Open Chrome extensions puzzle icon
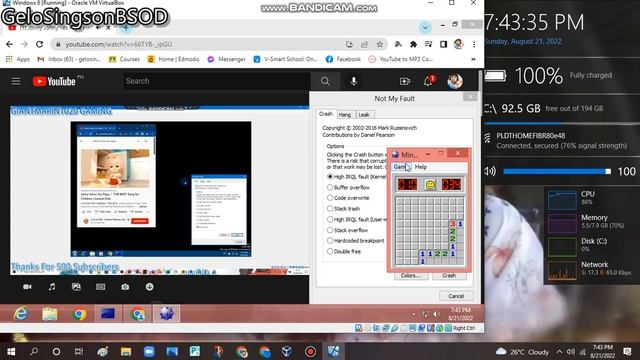Screen dimensions: 640x360 tap(413, 44)
